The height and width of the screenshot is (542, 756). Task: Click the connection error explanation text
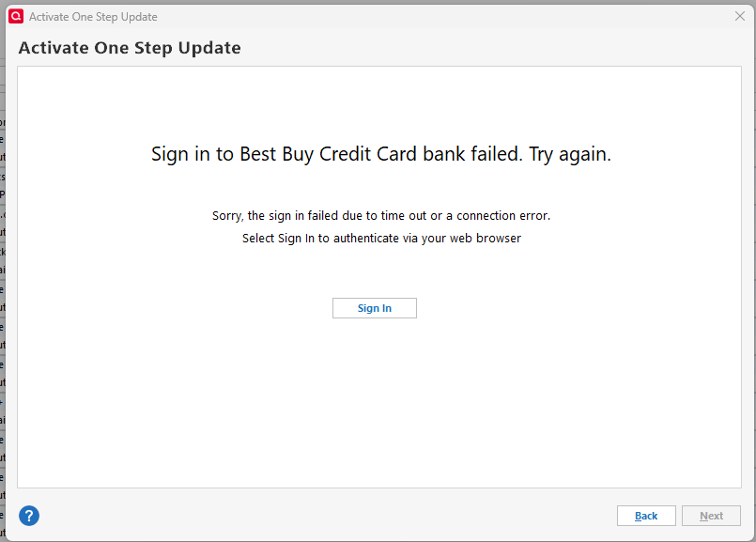381,215
